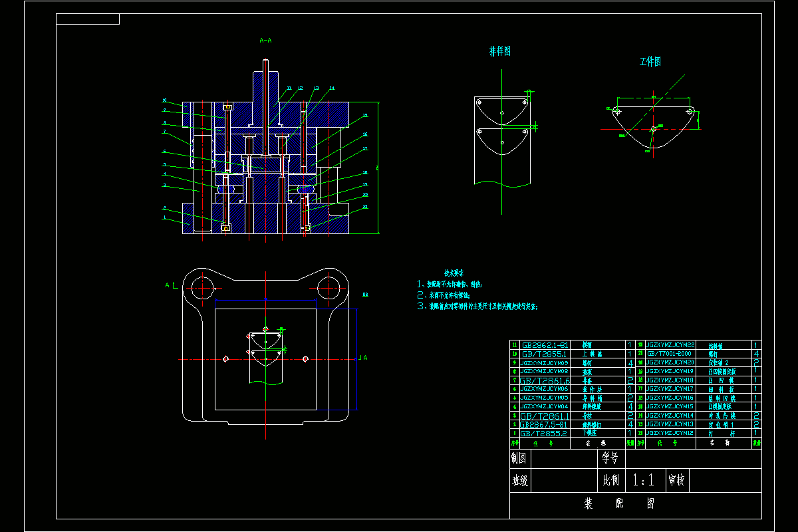
Task: Click part code GB2862.1-81 in the table
Action: [545, 345]
